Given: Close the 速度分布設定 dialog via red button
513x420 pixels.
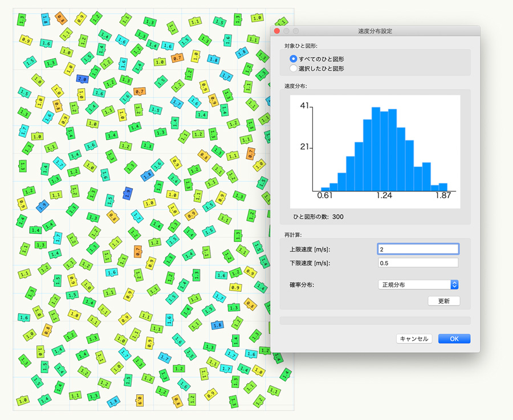Looking at the screenshot, I should tap(277, 31).
